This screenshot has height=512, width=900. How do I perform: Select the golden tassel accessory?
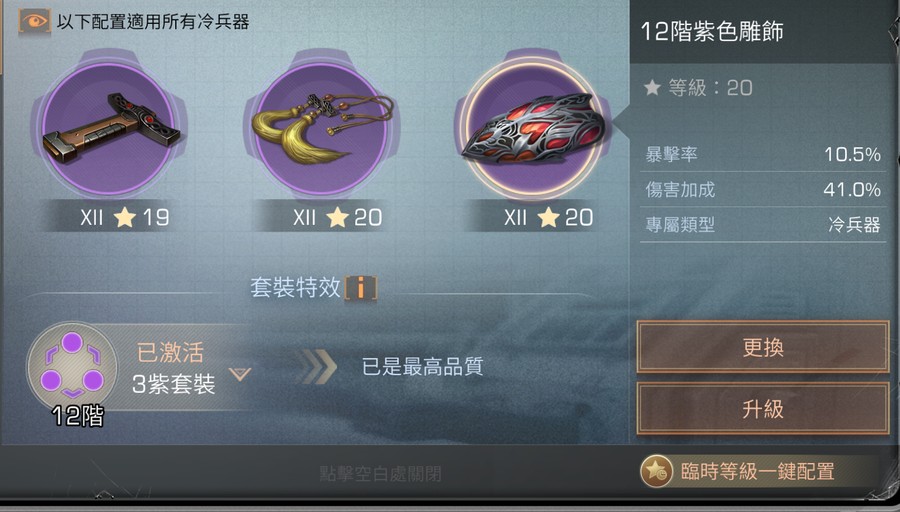321,129
